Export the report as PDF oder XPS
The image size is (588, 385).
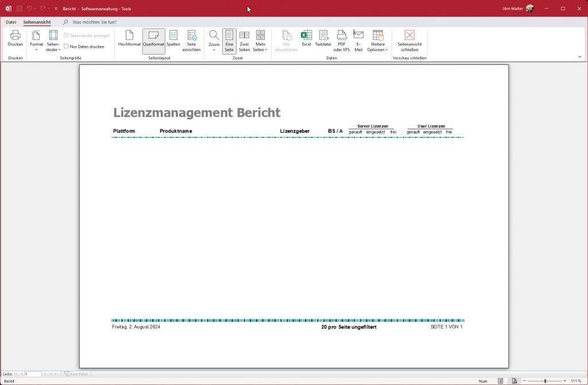(x=341, y=40)
